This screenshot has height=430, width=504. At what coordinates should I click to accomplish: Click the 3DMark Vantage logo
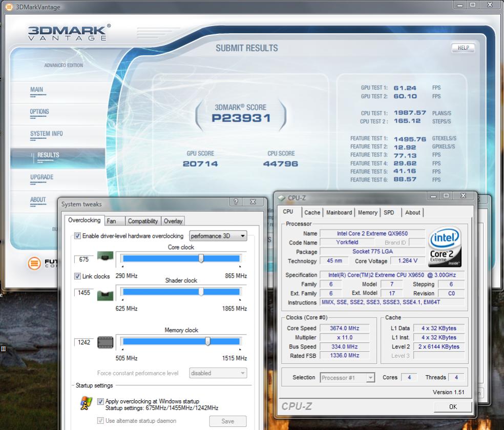[69, 33]
